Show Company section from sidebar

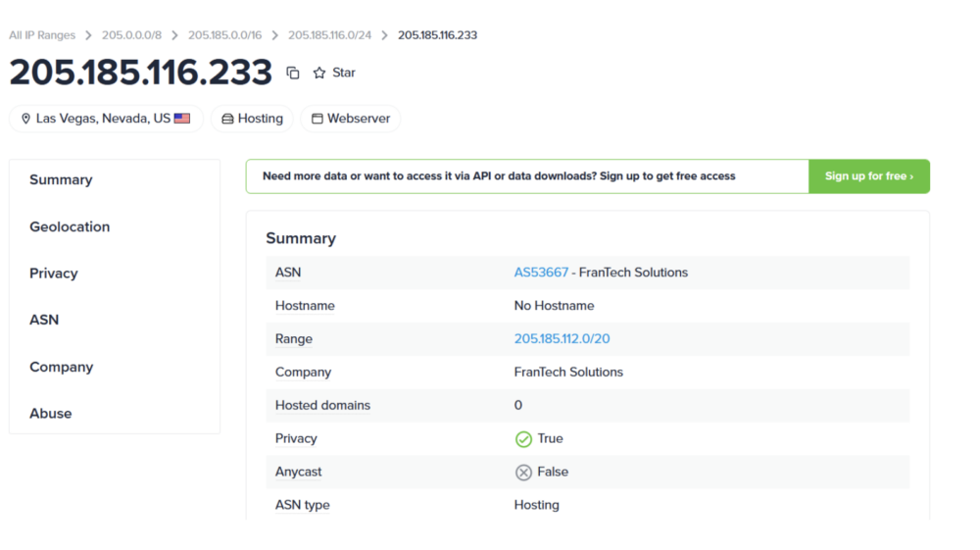point(61,367)
